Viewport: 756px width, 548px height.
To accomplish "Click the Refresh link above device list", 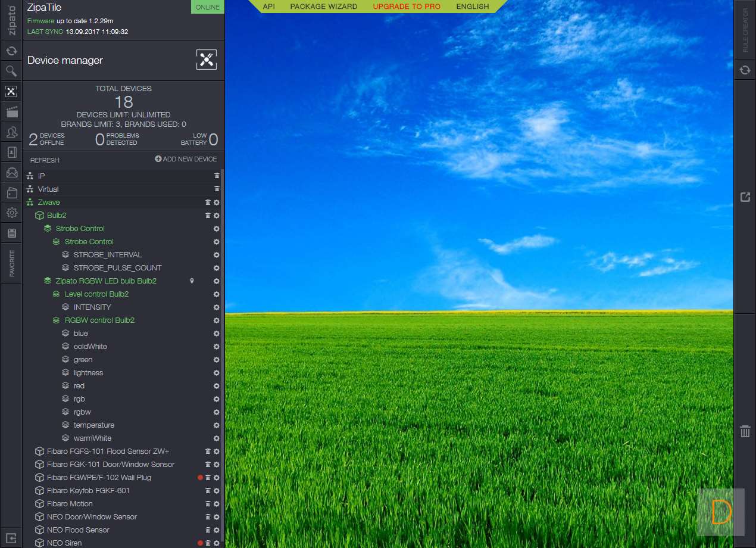I will coord(45,160).
